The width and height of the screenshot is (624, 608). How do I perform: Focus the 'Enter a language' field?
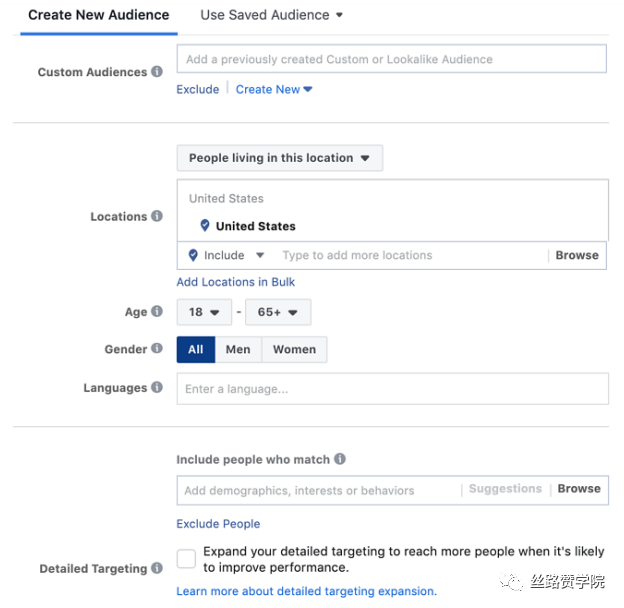[392, 389]
